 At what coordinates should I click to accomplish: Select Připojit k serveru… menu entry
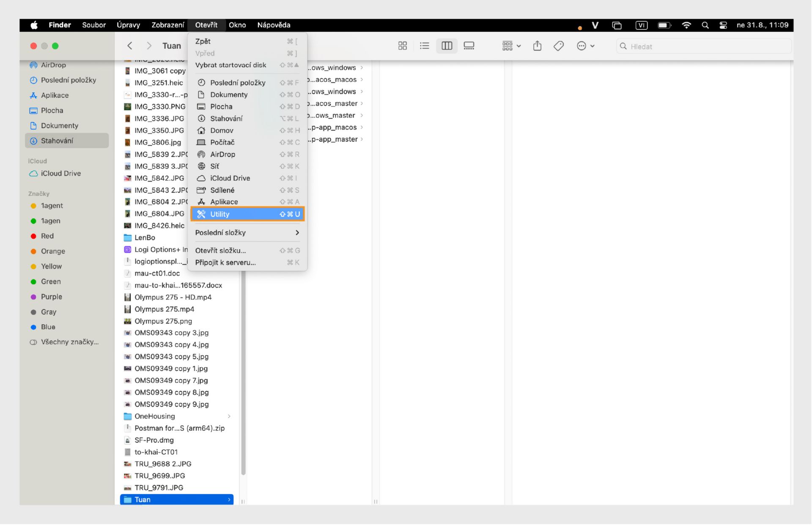point(225,263)
